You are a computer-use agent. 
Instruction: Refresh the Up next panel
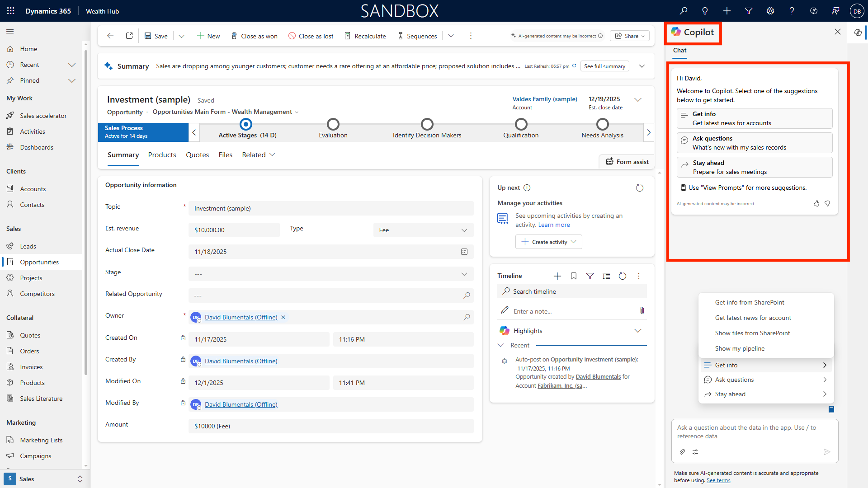tap(639, 188)
